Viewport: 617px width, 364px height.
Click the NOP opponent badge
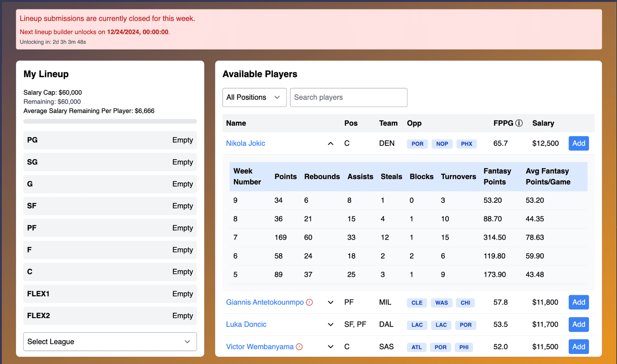442,144
